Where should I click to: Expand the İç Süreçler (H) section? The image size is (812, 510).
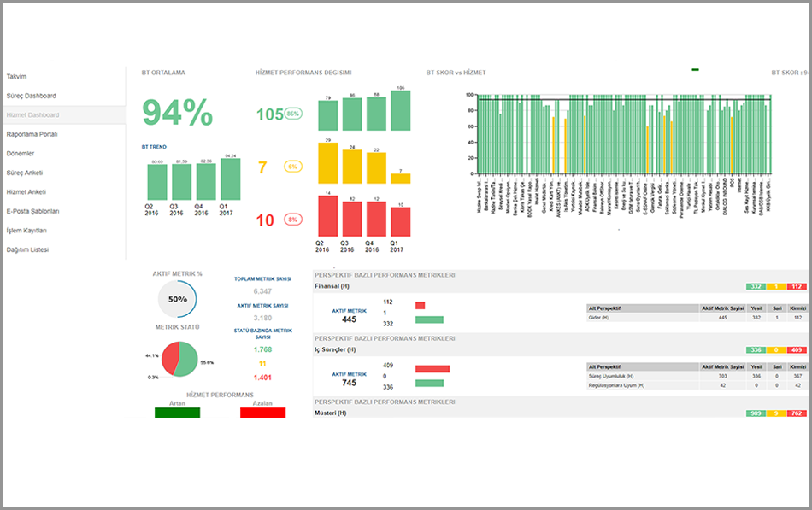(334, 350)
